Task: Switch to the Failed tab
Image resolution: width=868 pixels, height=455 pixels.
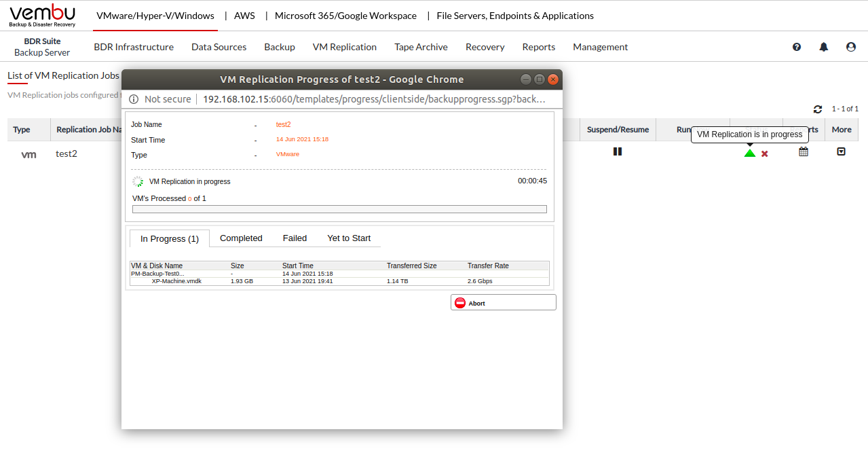Action: coord(295,238)
